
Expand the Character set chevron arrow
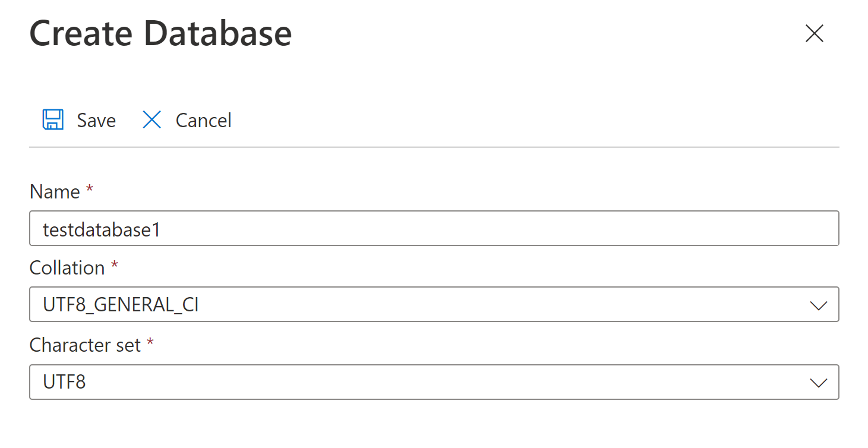pyautogui.click(x=819, y=382)
